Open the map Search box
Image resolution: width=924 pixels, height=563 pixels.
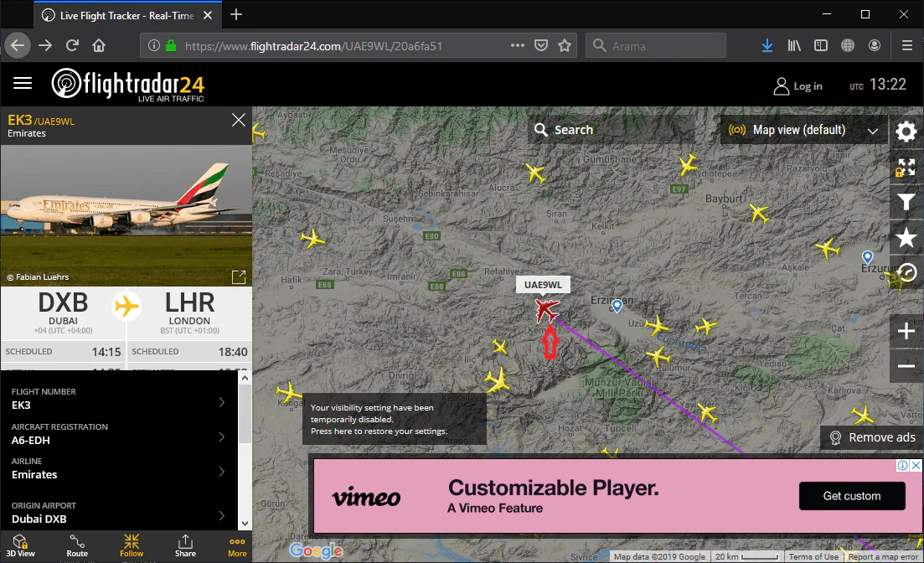click(612, 130)
